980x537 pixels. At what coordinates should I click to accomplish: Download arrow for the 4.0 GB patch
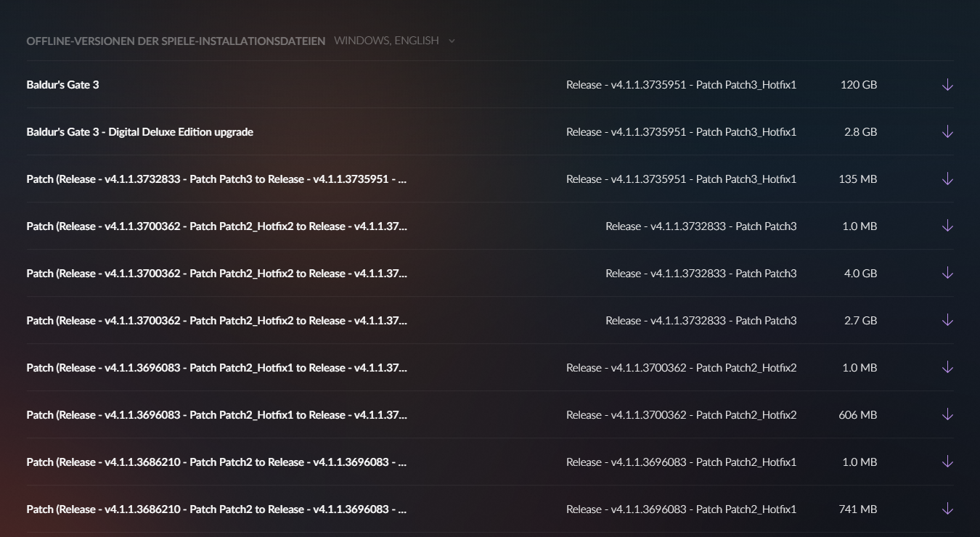(947, 274)
